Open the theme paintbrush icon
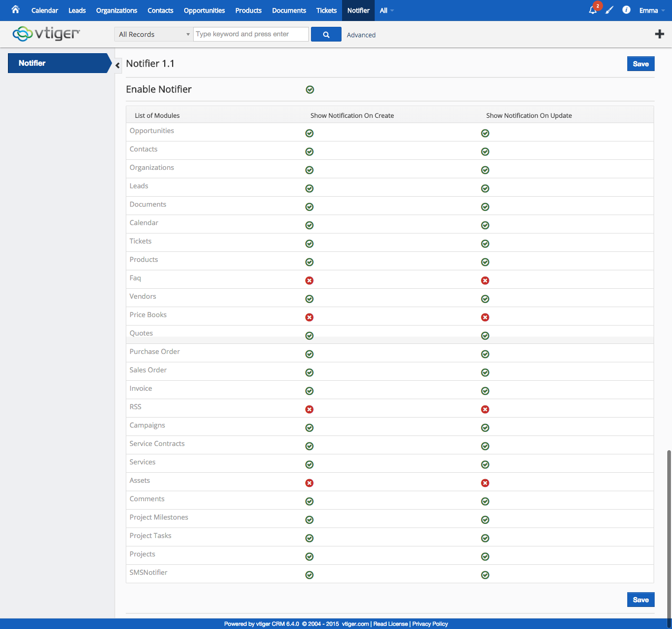The height and width of the screenshot is (629, 672). (609, 10)
